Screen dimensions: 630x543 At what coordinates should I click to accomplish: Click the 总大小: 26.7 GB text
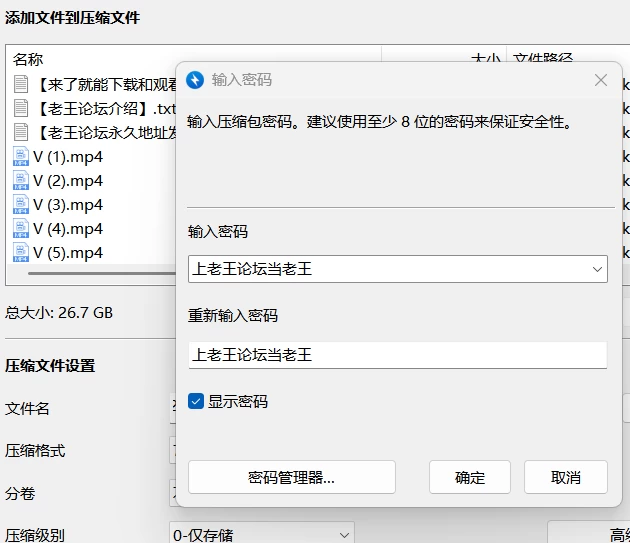[x=59, y=313]
